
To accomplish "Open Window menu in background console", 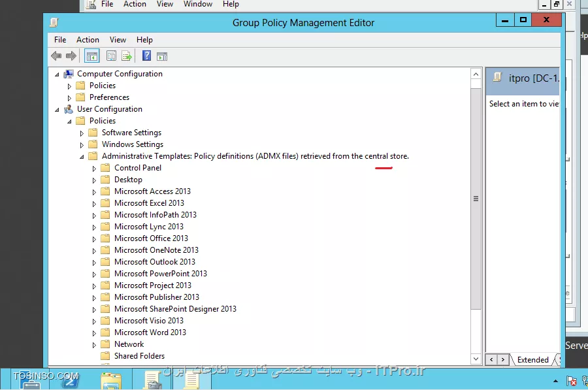I will coord(197,4).
